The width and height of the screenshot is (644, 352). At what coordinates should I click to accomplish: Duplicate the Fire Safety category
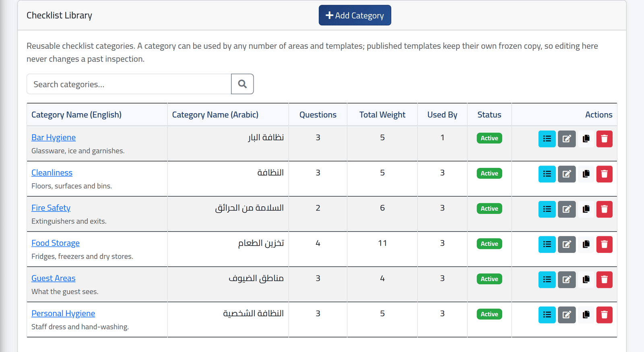click(x=586, y=209)
